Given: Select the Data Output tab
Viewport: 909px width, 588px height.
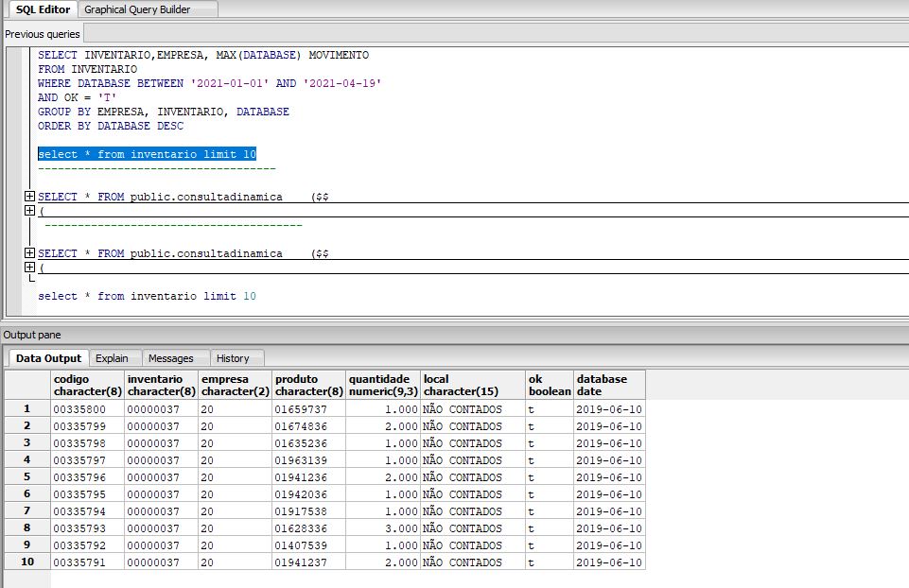Looking at the screenshot, I should (48, 358).
